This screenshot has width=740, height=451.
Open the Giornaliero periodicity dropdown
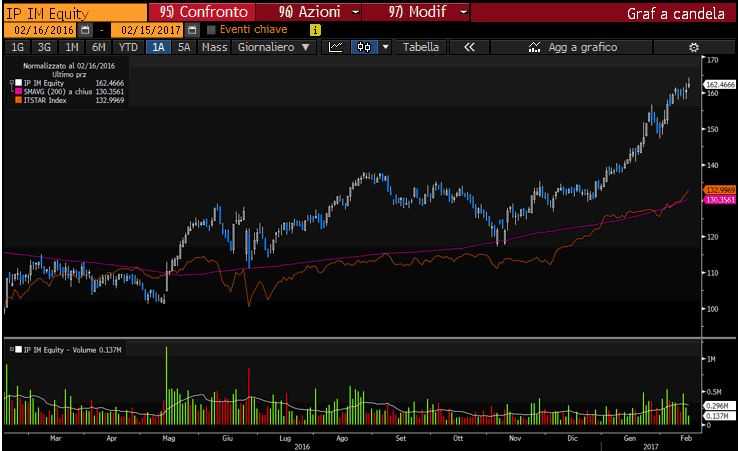coord(273,47)
